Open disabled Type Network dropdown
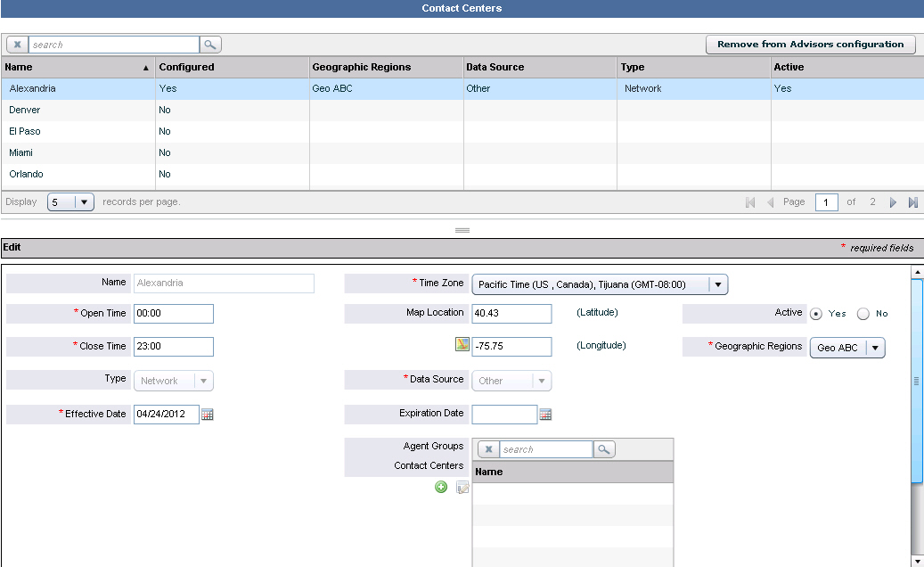 click(x=173, y=381)
